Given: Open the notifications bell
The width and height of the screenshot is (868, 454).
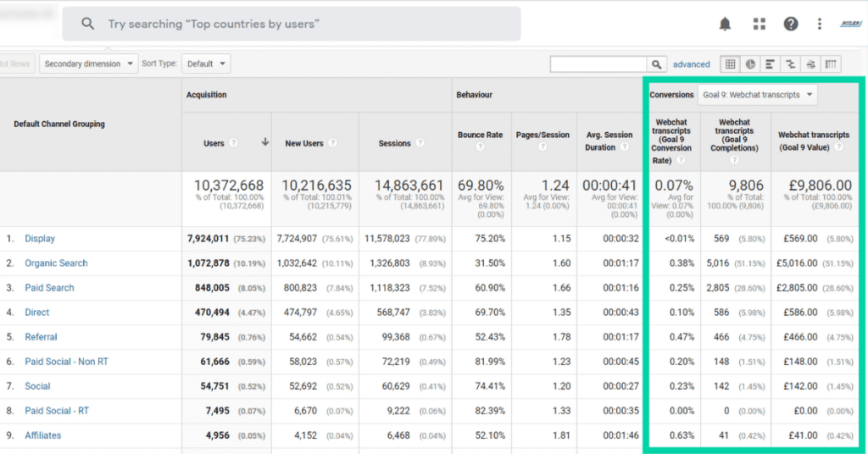Looking at the screenshot, I should point(725,24).
